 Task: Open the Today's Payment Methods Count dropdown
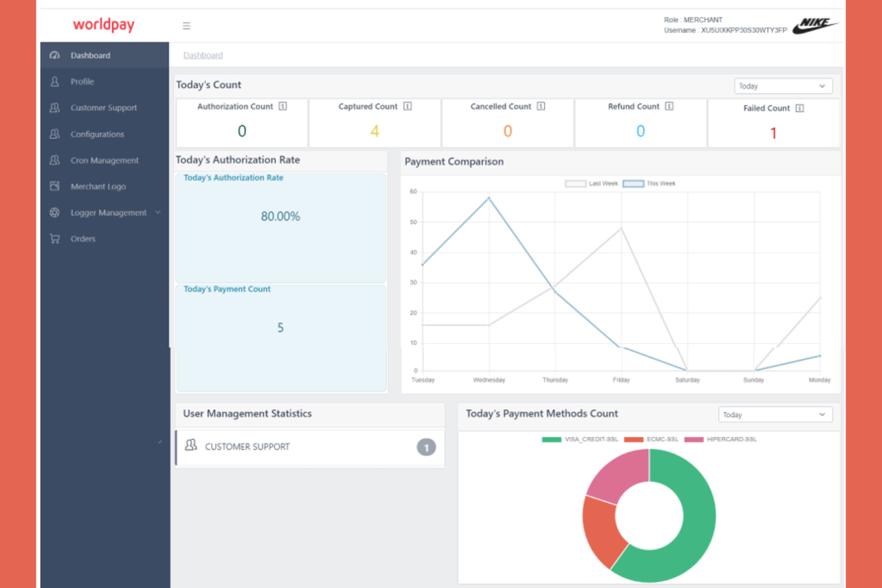[x=775, y=415]
